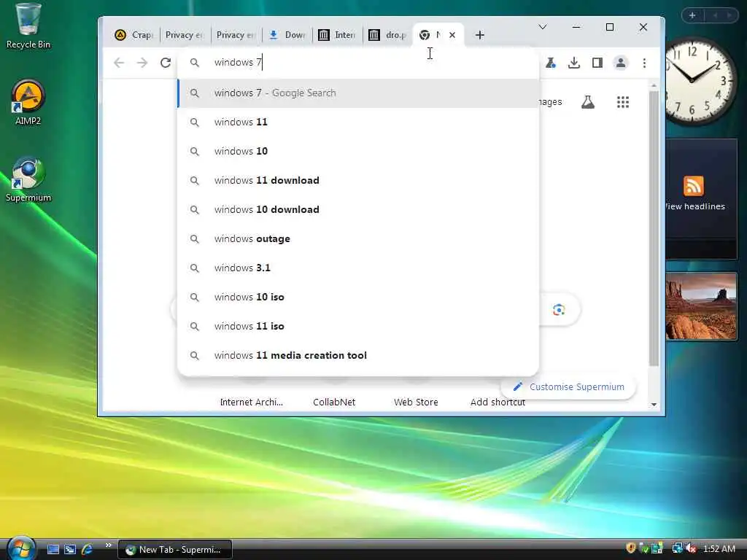Select 'windows outage' suggestion

point(357,238)
